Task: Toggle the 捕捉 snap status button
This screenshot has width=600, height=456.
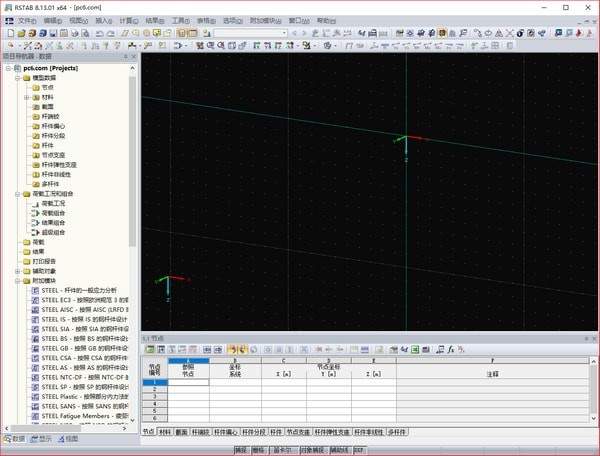Action: [241, 451]
